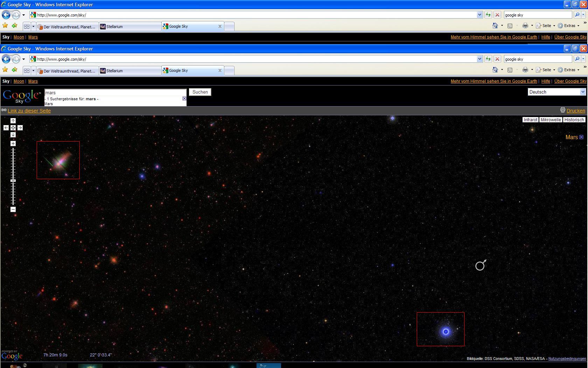This screenshot has height=368, width=588.
Task: Click Home icon in front window toolbar
Action: coord(495,70)
